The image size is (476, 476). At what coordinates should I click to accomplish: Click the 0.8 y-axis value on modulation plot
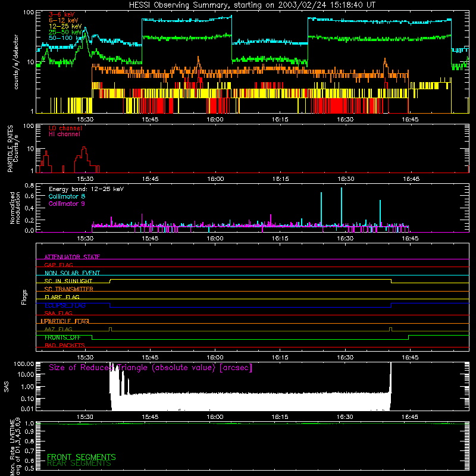[29, 185]
